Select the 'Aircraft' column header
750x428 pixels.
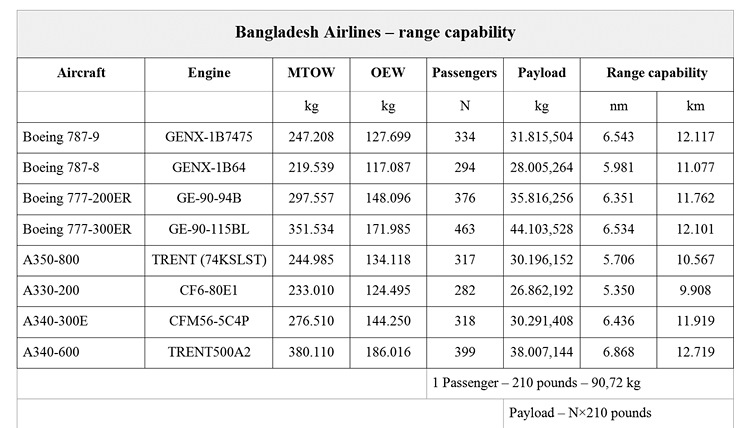tap(82, 73)
